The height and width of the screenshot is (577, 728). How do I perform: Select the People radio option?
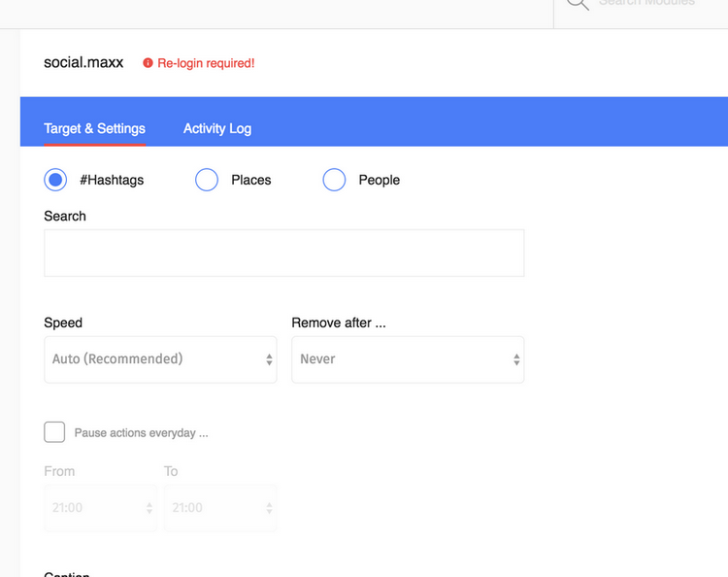point(334,180)
